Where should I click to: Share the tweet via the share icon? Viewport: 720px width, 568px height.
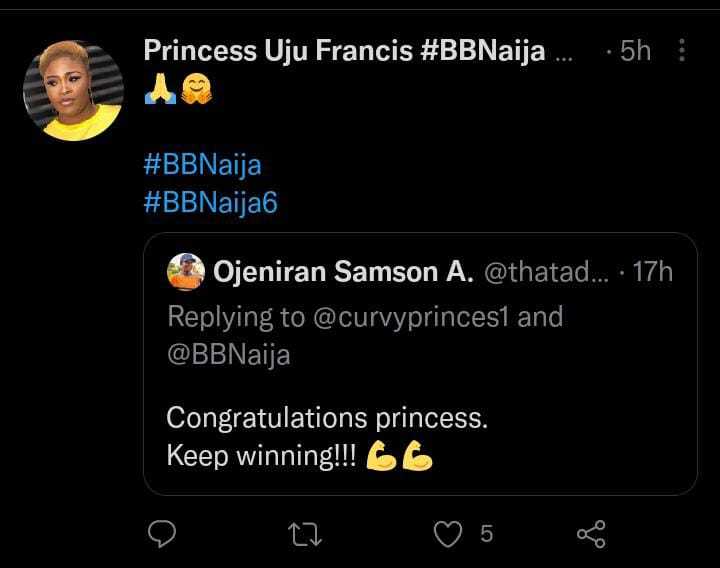pos(591,535)
